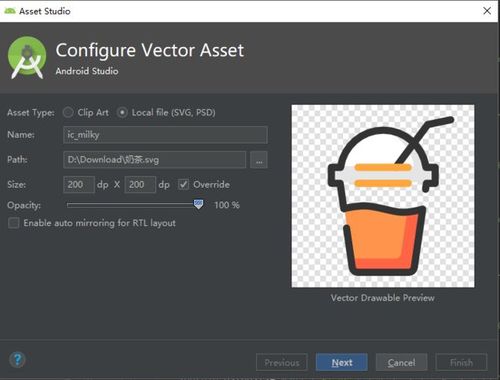This screenshot has height=380, width=500.
Task: Click the blue help question mark icon
Action: (x=17, y=360)
